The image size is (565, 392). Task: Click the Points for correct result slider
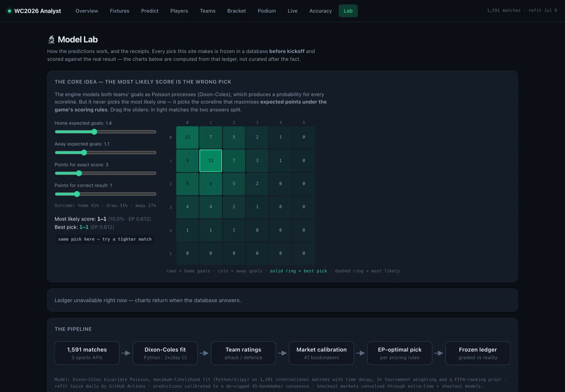(x=106, y=194)
